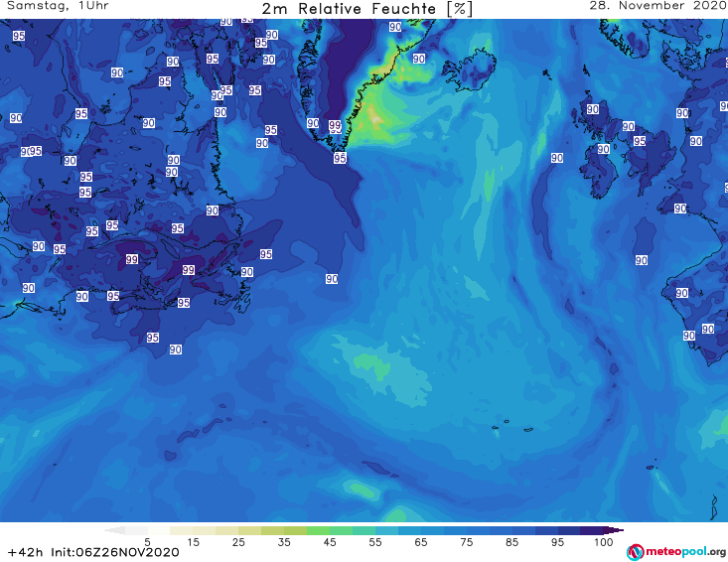The height and width of the screenshot is (562, 728).
Task: Click the Iceland outline on the map
Action: (469, 70)
